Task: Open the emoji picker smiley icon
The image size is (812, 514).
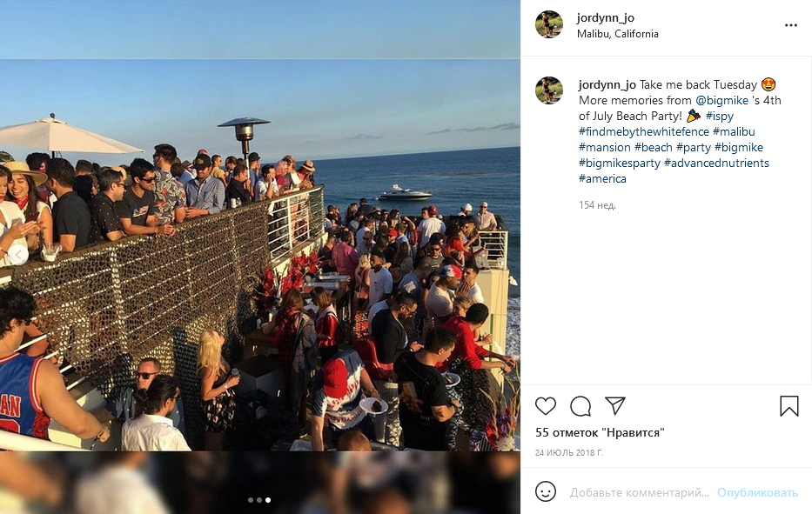Action: point(546,491)
